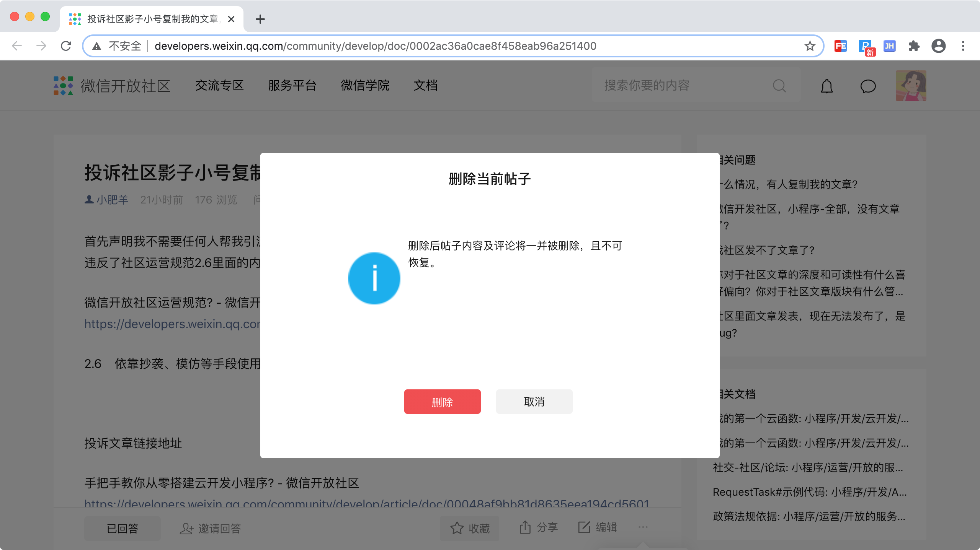This screenshot has height=550, width=980.
Task: Bookmark page with star icon
Action: pos(810,46)
